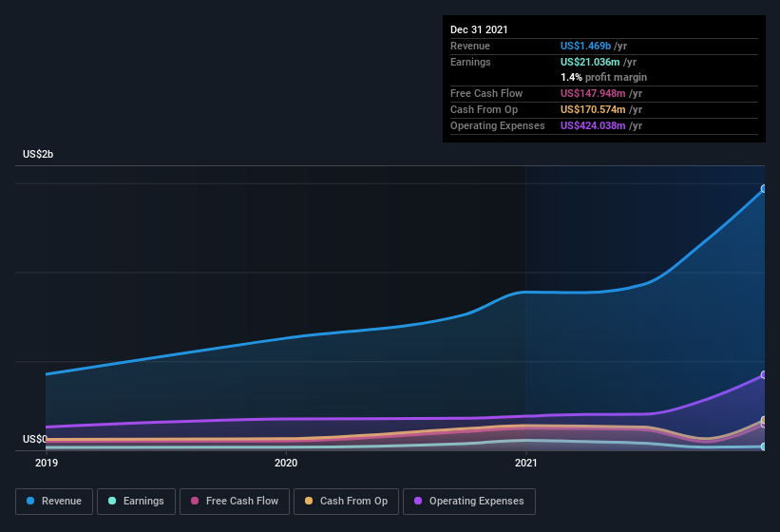Viewport: 780px width, 532px height.
Task: Toggle the Operating Expenses legend button
Action: coord(469,502)
